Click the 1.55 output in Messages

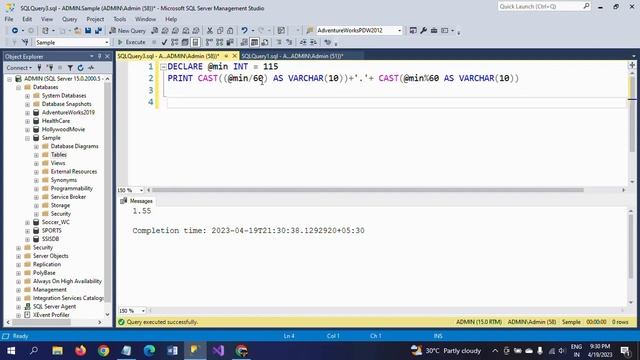tap(142, 211)
